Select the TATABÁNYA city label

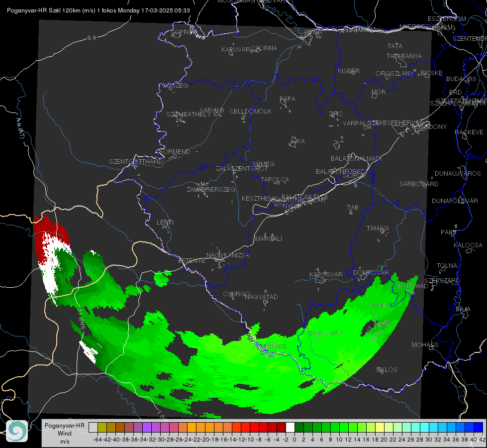[404, 56]
